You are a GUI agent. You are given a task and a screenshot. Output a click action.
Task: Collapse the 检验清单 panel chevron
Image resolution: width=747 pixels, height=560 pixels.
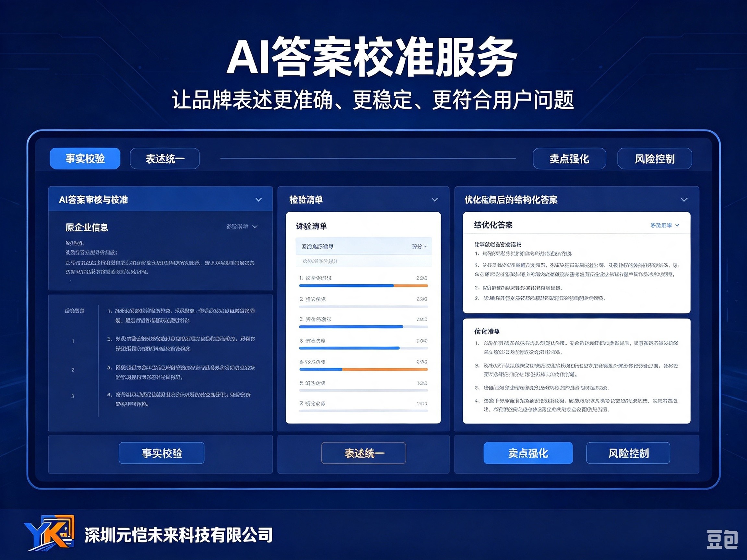tap(435, 200)
